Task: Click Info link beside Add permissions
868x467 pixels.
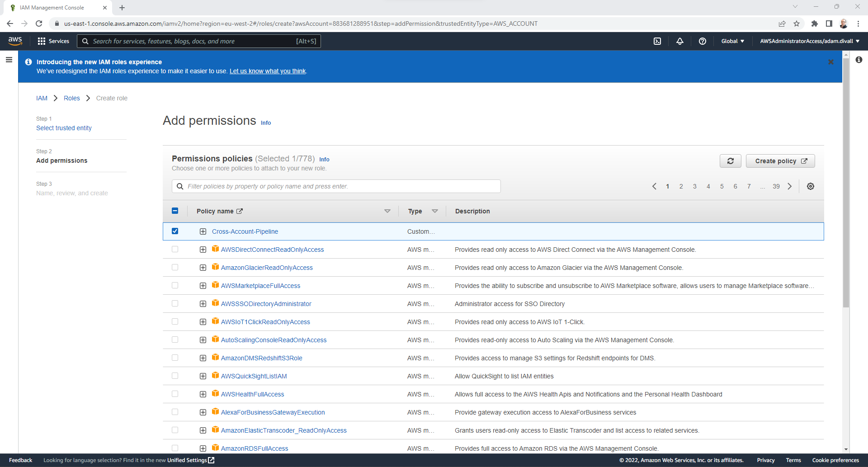Action: pyautogui.click(x=266, y=123)
